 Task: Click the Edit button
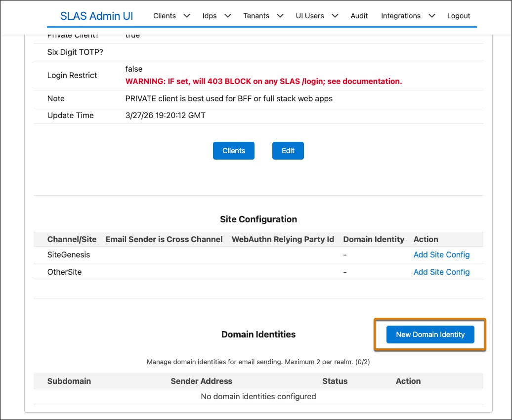click(x=288, y=150)
